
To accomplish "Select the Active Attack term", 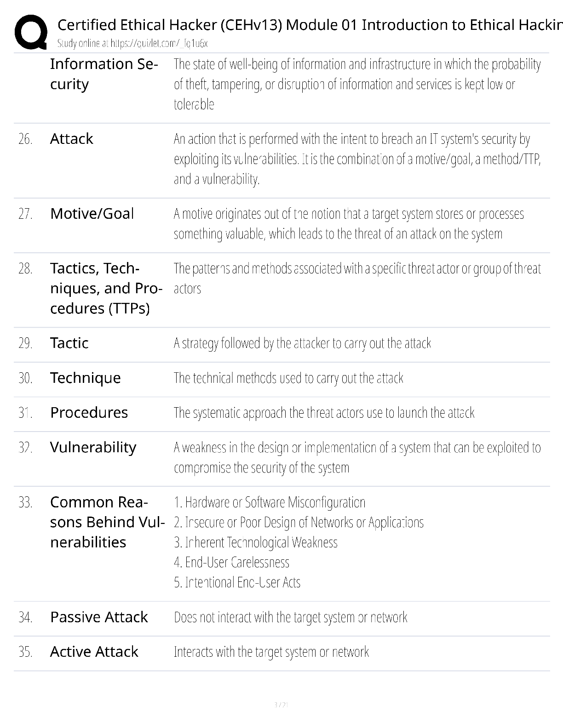I will coord(94,652).
